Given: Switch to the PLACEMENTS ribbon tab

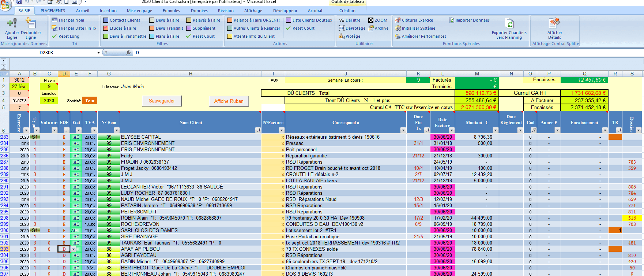Looking at the screenshot, I should [x=53, y=11].
